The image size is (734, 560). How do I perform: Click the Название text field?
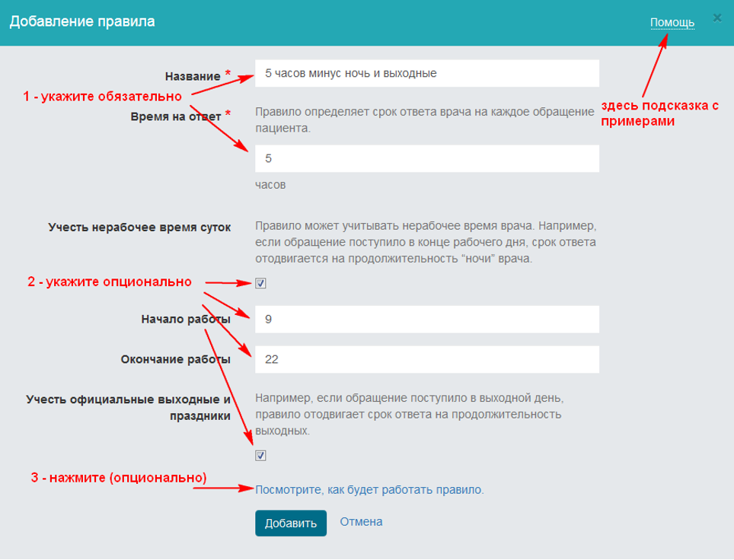coord(426,74)
